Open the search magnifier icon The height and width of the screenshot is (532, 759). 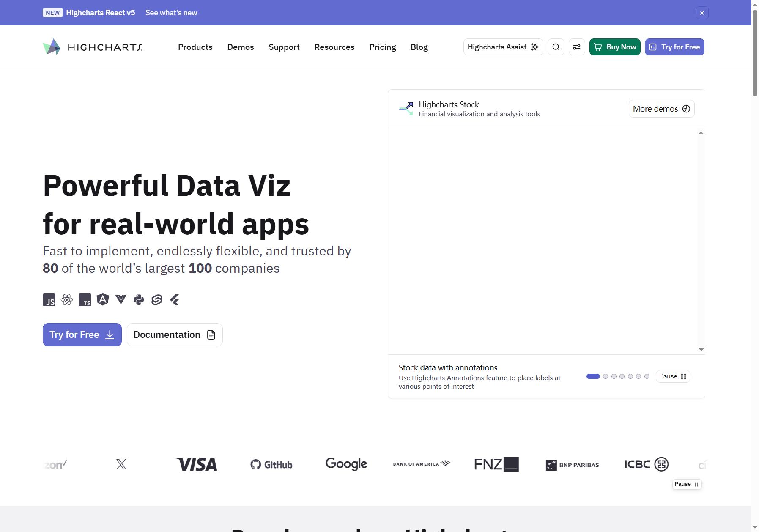(x=556, y=47)
